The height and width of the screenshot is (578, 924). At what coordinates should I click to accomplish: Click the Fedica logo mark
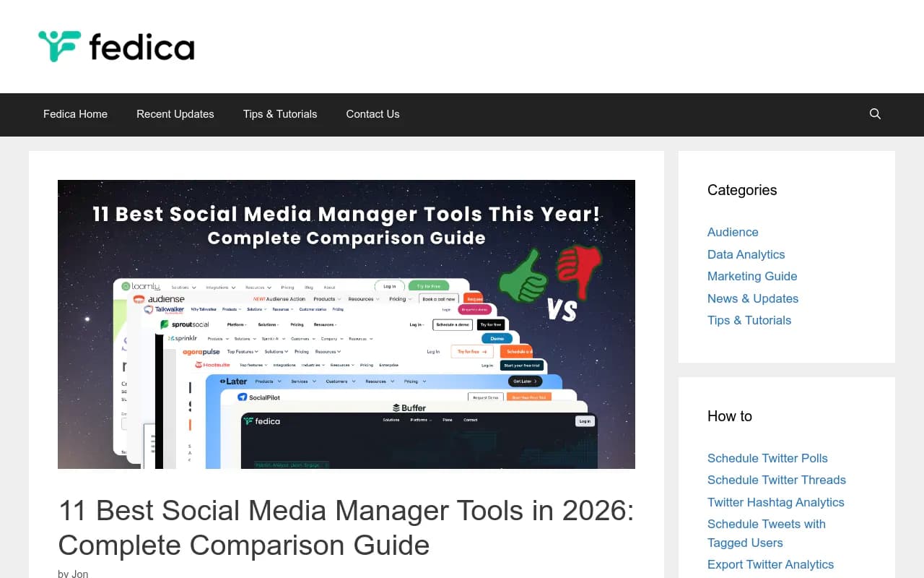coord(54,46)
